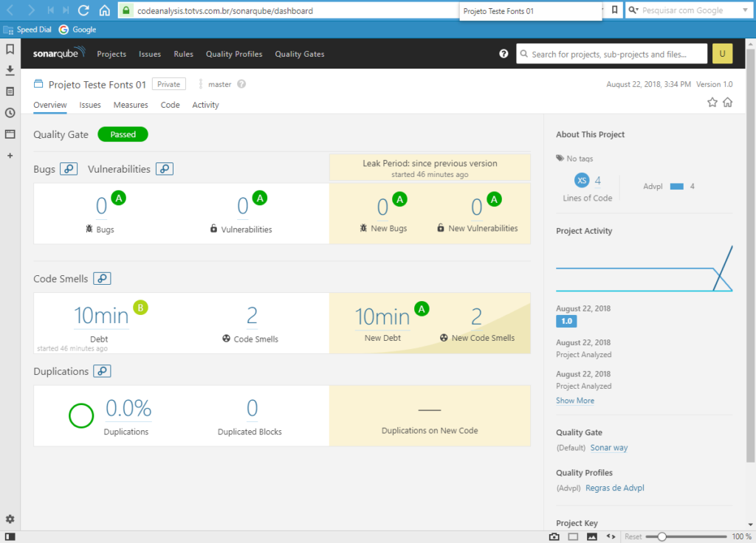Open the Regras de Advpl quality profile

[x=615, y=488]
